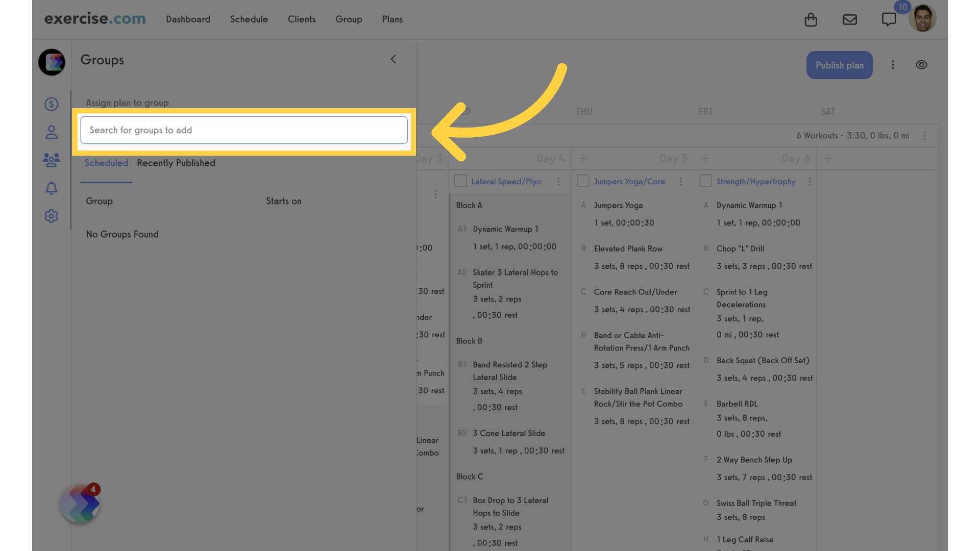The height and width of the screenshot is (551, 980).
Task: Collapse the Groups panel with back chevron
Action: 393,59
